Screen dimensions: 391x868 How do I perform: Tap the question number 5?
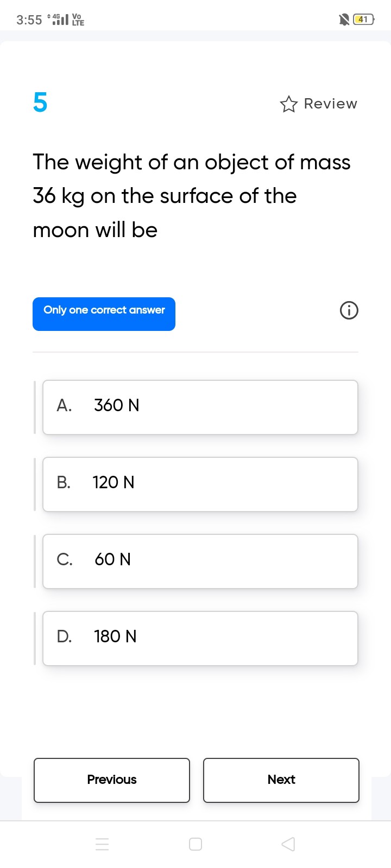point(40,102)
